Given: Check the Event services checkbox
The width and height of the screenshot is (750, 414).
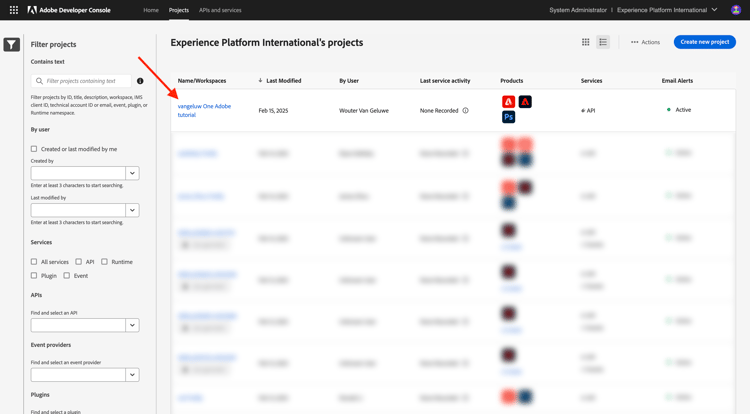Looking at the screenshot, I should point(66,275).
